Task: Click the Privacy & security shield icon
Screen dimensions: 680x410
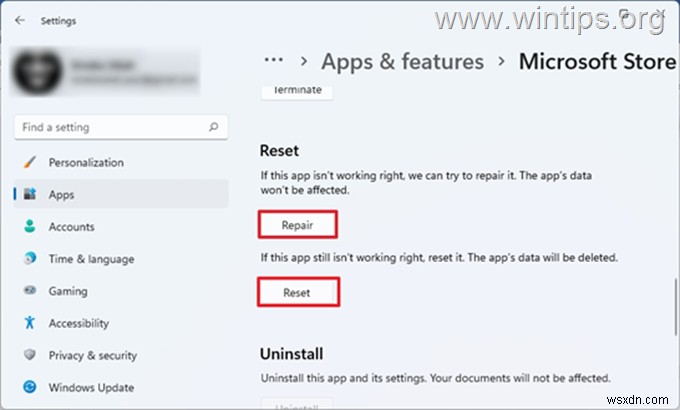Action: coord(29,354)
